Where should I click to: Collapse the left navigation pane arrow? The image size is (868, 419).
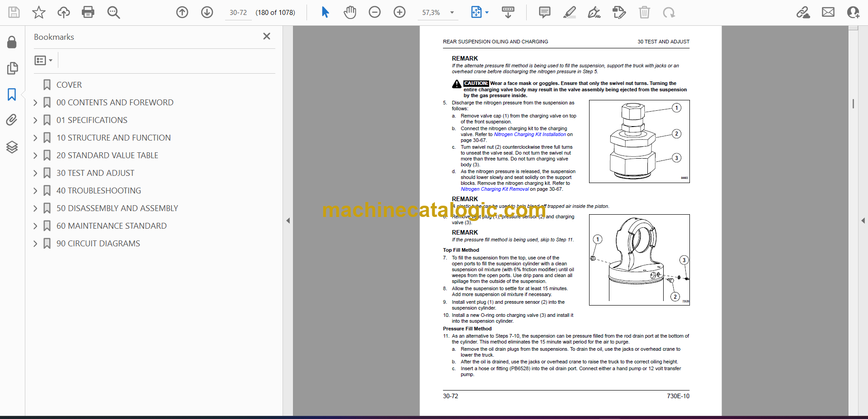pos(288,221)
